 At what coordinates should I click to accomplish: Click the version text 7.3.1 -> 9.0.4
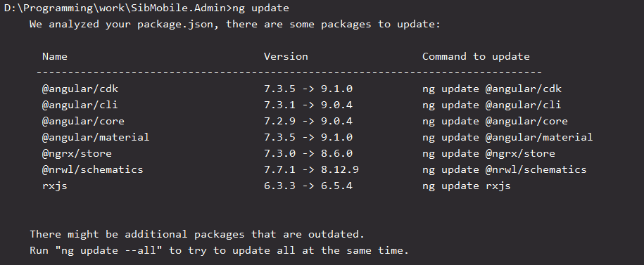[308, 105]
